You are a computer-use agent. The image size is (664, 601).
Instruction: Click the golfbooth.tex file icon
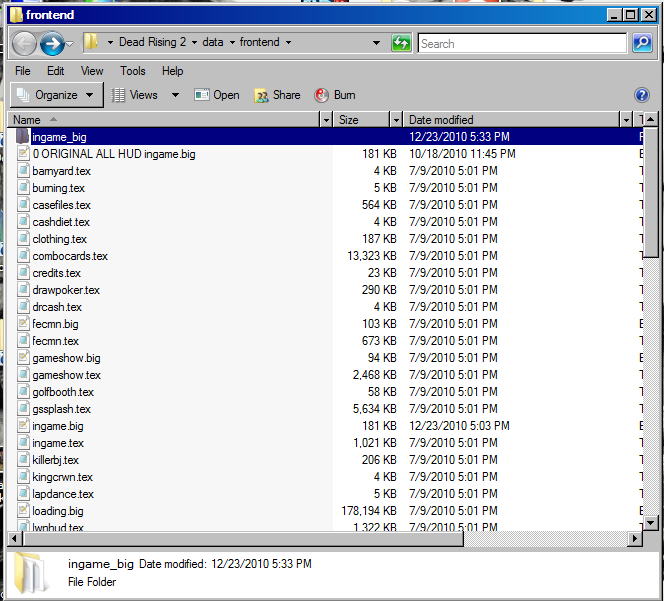(23, 391)
